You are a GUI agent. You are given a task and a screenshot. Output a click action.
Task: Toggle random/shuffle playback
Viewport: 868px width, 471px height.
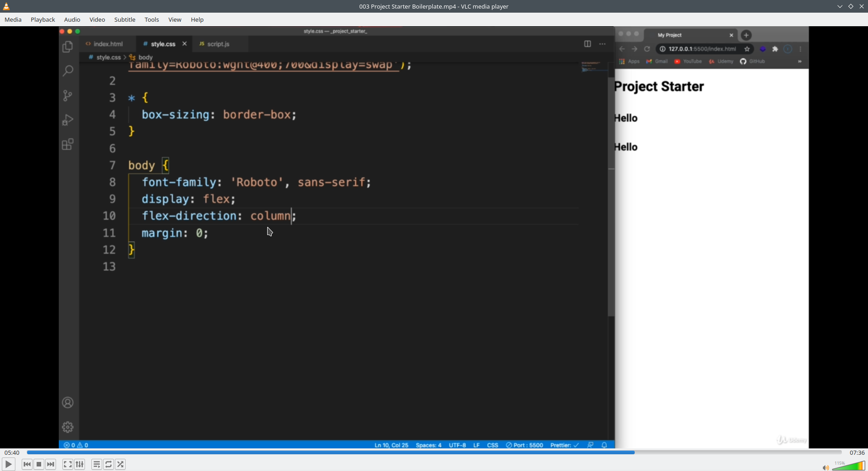tap(120, 464)
